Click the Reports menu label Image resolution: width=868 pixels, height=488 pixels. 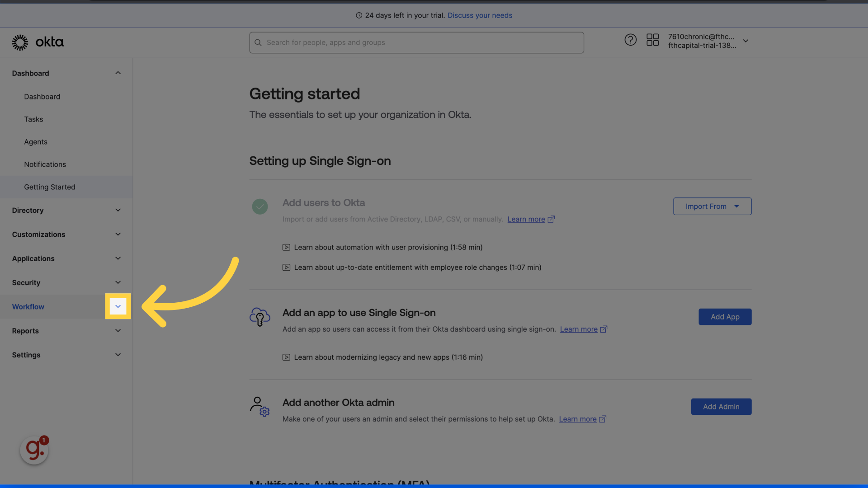point(25,331)
